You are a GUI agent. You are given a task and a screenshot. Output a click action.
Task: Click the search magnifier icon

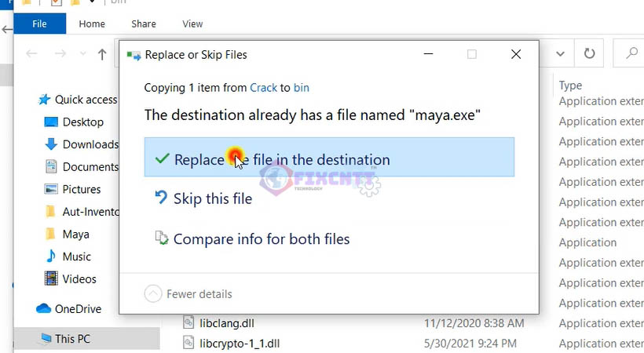631,54
